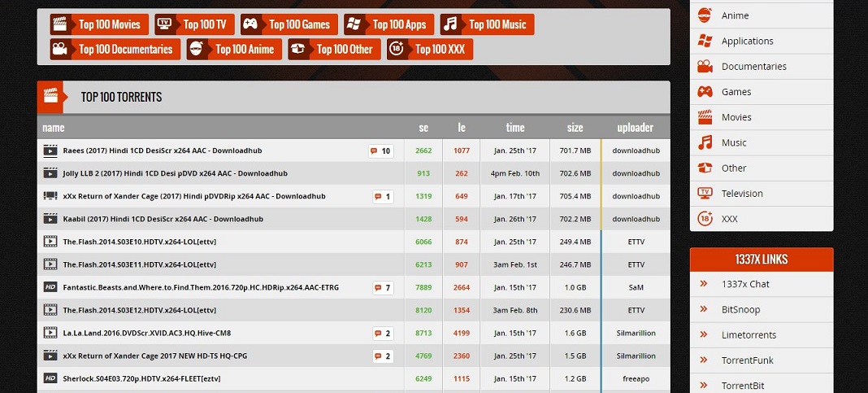Click the comments badge on the Fantastic Beasts row
The height and width of the screenshot is (393, 868).
click(383, 288)
